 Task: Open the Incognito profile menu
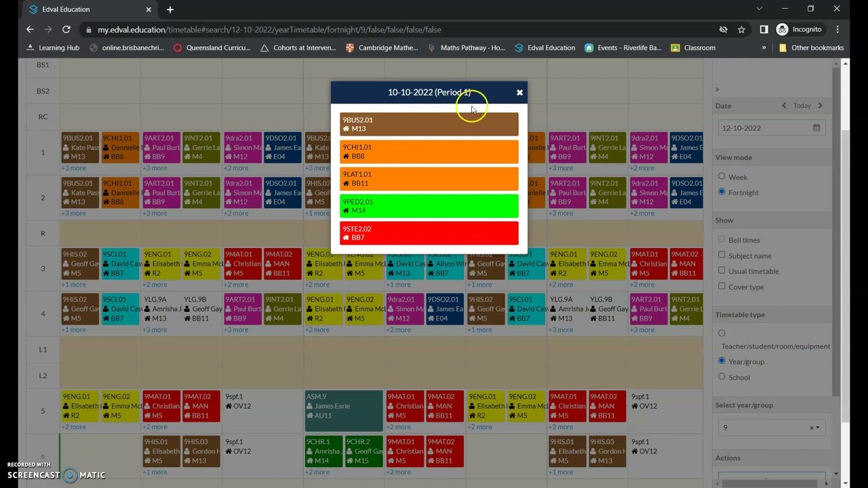pos(800,30)
